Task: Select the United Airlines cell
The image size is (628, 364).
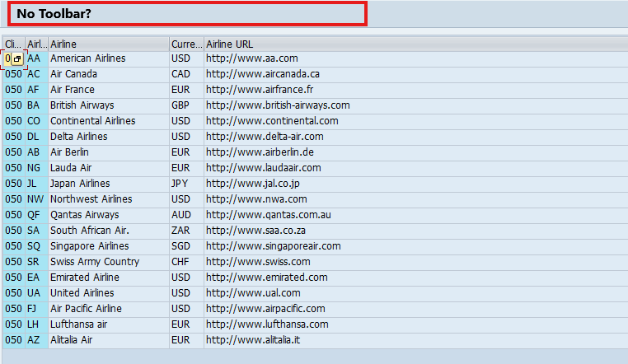Action: 109,293
